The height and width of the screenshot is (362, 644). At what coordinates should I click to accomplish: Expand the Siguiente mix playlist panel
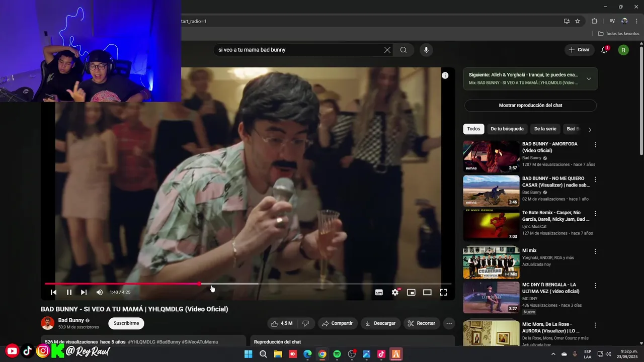point(589,78)
